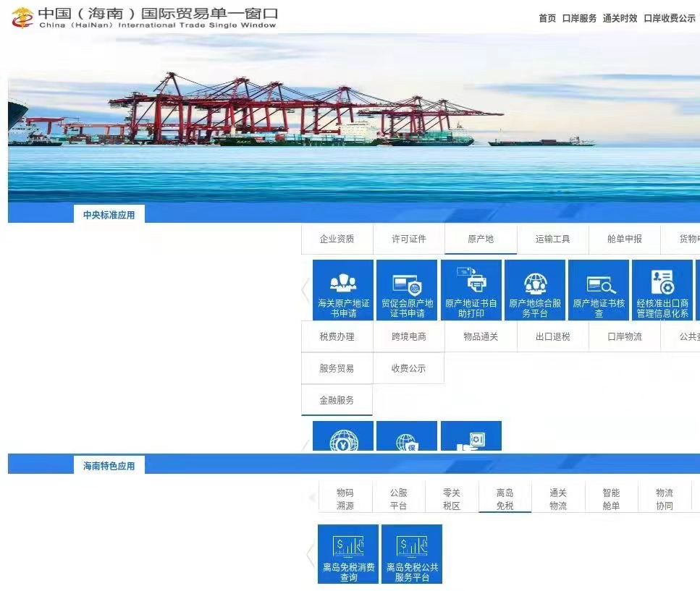Select the 运输工具 tab
Viewport: 700px width, 591px height.
552,239
